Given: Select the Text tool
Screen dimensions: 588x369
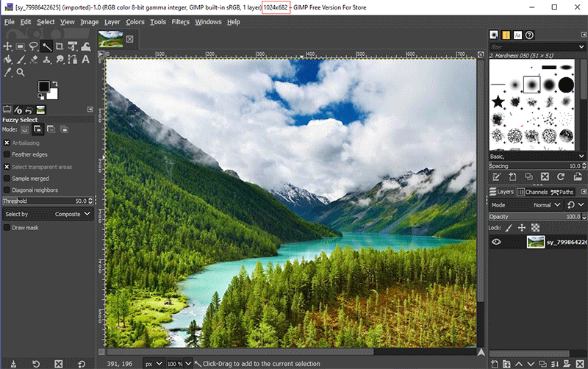Looking at the screenshot, I should click(x=86, y=60).
